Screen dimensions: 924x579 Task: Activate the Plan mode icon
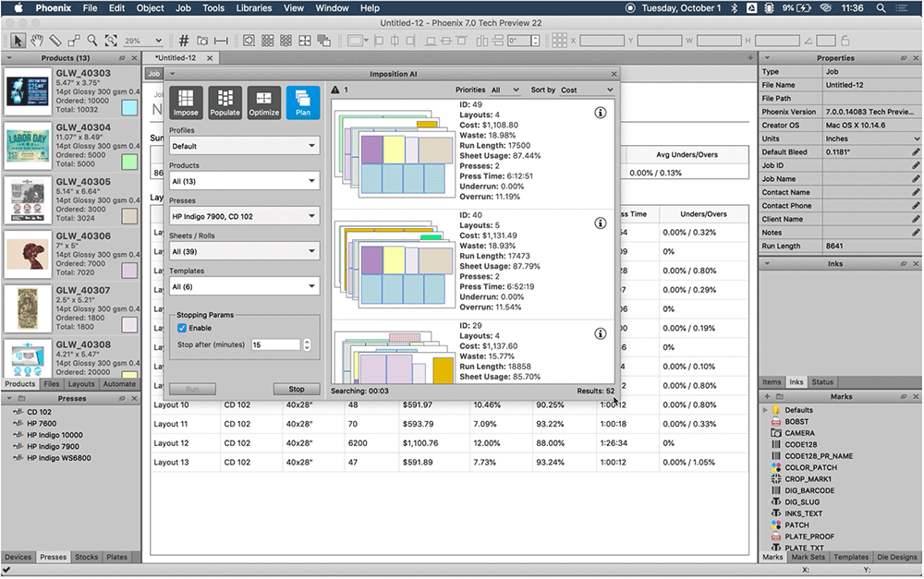point(303,102)
